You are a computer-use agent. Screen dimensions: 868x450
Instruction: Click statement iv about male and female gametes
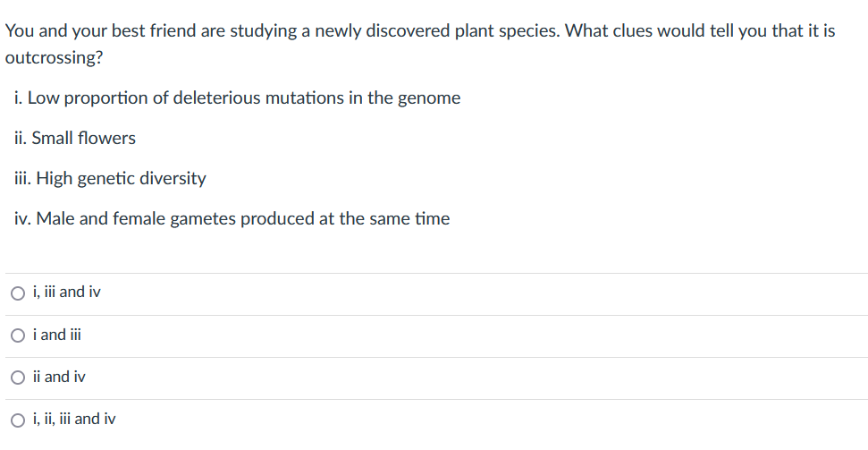point(232,219)
